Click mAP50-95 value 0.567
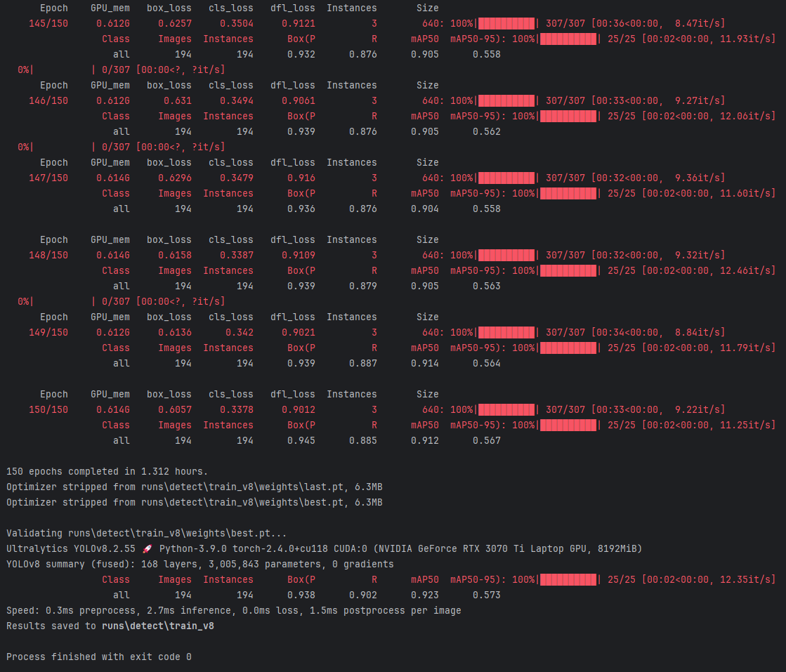The height and width of the screenshot is (672, 786). click(x=487, y=440)
